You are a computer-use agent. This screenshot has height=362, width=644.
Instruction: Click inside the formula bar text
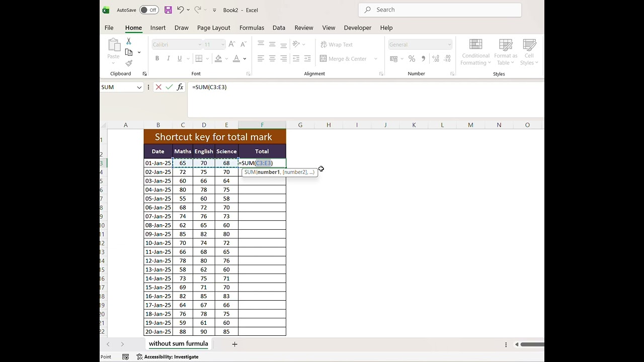(209, 87)
